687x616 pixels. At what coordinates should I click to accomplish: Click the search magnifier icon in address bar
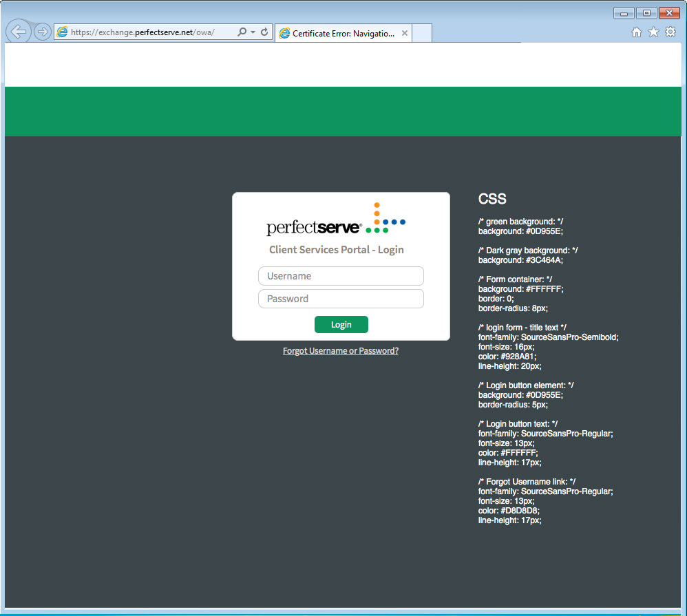point(242,32)
